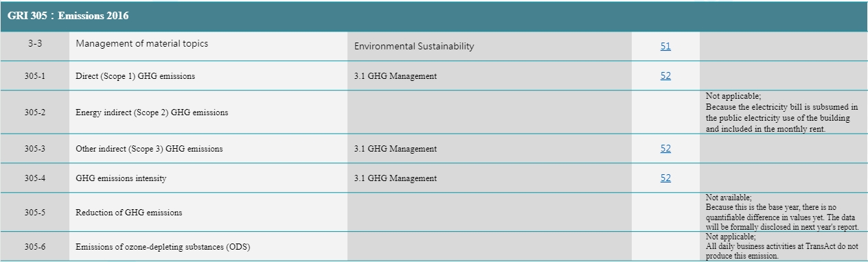Select the 305-5 disclosure number cell

pos(35,213)
